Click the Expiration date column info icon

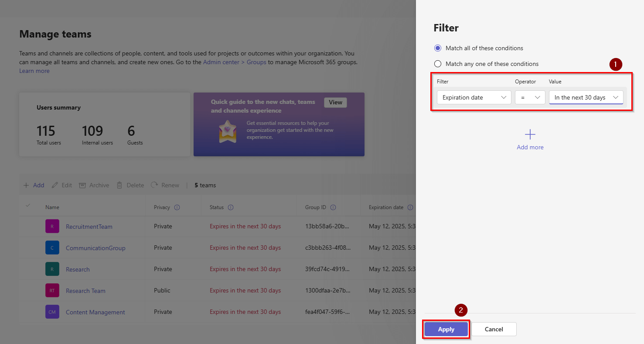point(410,207)
